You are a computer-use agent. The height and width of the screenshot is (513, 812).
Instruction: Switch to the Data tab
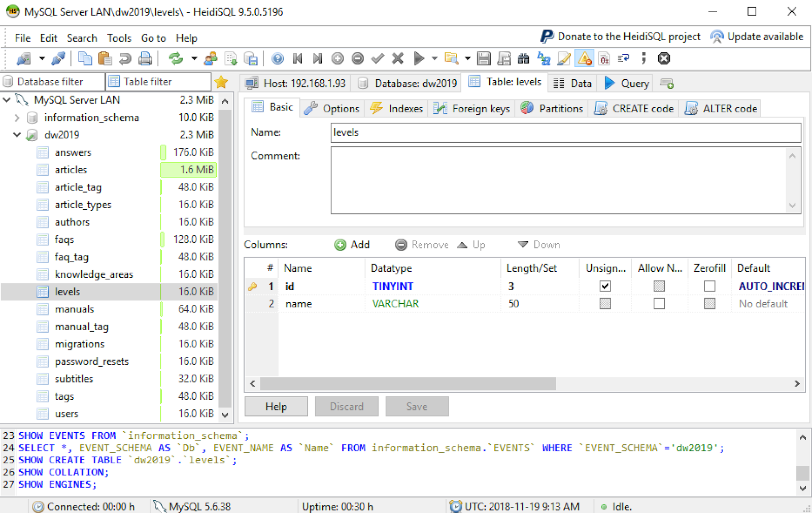click(x=572, y=83)
